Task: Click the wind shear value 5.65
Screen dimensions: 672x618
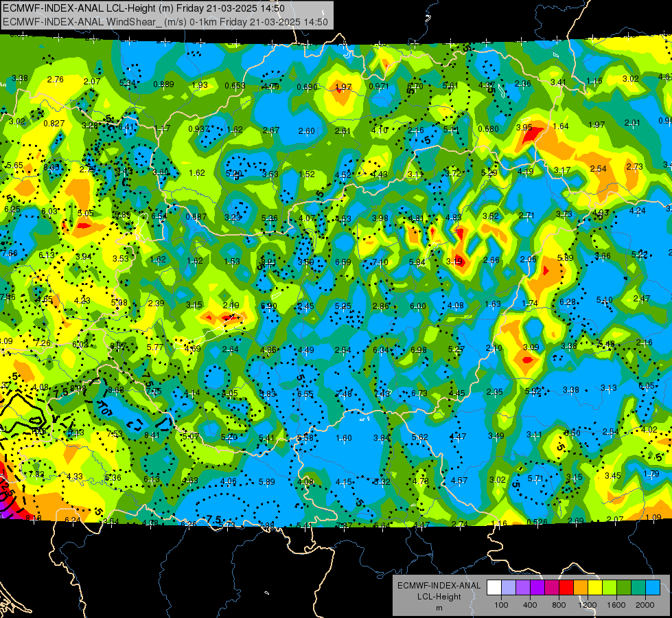Action: (15, 165)
